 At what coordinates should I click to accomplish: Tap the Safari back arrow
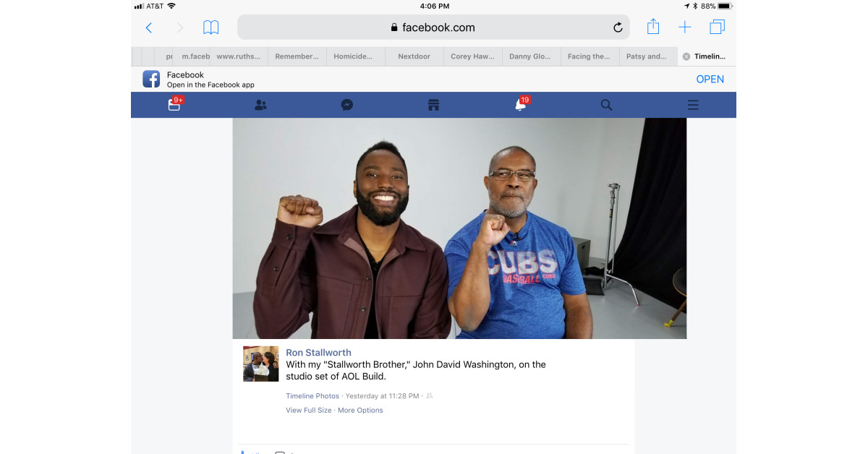click(x=149, y=28)
